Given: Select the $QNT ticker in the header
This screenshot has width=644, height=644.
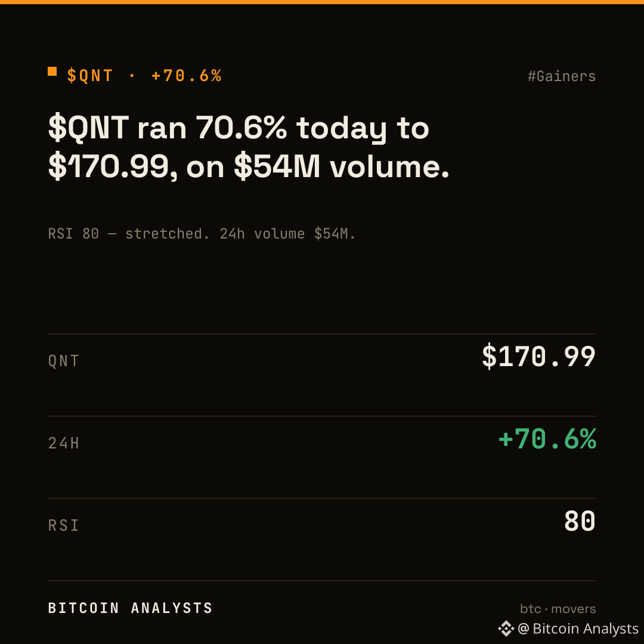Looking at the screenshot, I should coord(90,76).
